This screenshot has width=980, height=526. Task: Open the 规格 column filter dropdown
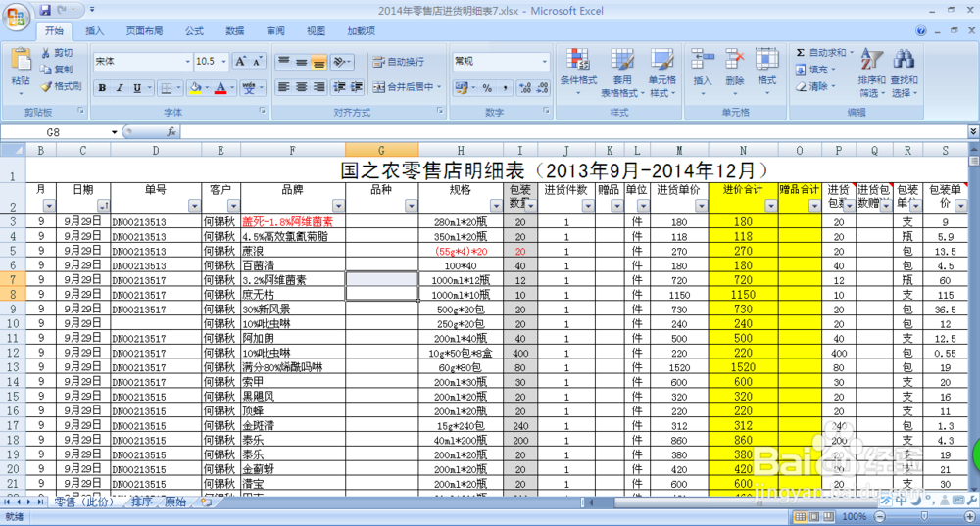pos(496,206)
